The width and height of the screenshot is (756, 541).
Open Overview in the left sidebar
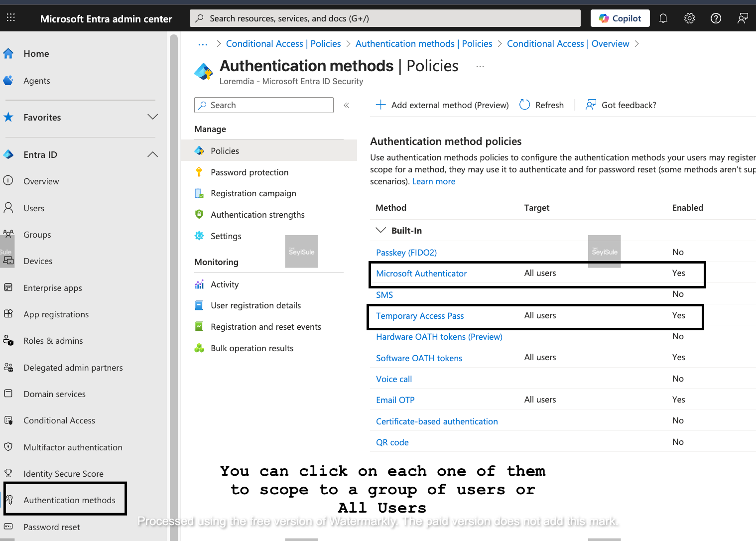point(41,181)
